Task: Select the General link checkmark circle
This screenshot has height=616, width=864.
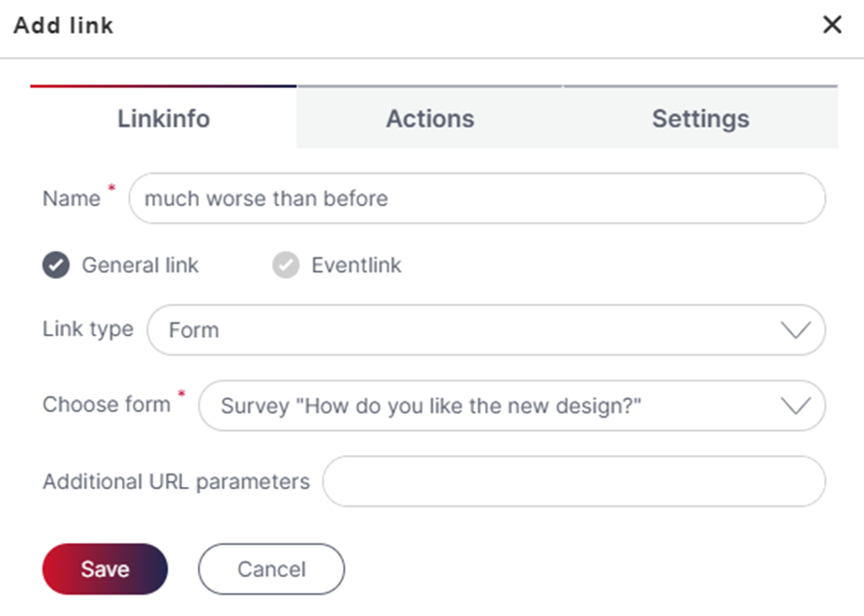Action: [56, 265]
